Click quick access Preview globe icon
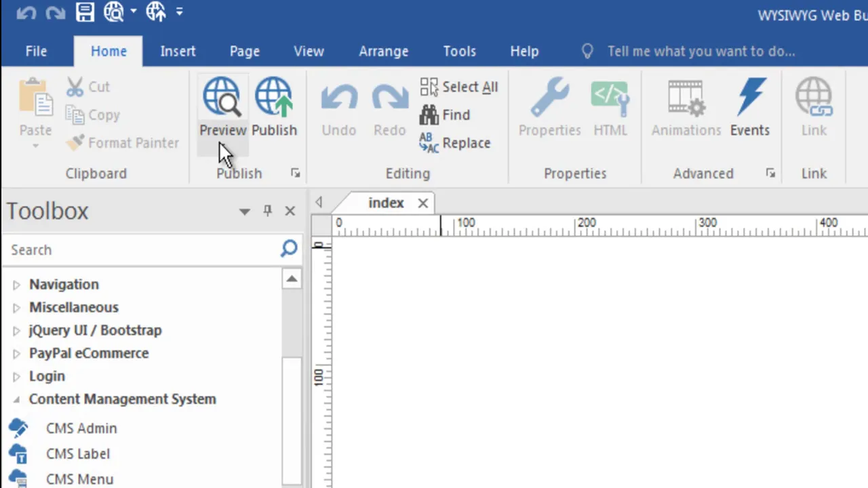 (x=115, y=12)
